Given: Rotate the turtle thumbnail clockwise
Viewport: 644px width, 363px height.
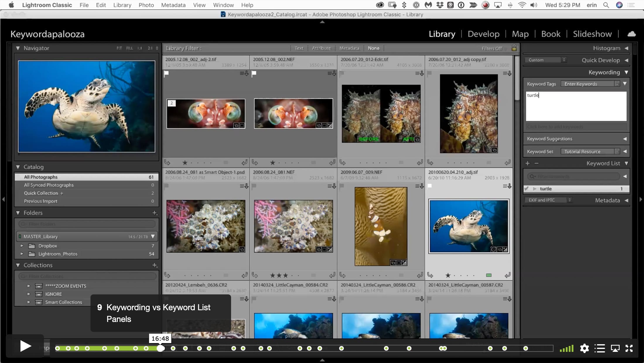Looking at the screenshot, I should tap(508, 275).
